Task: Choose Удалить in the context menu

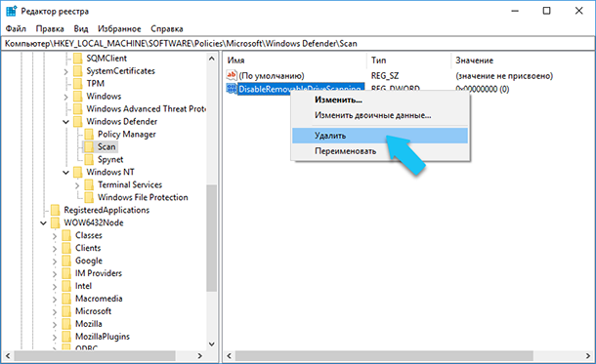Action: [x=380, y=136]
